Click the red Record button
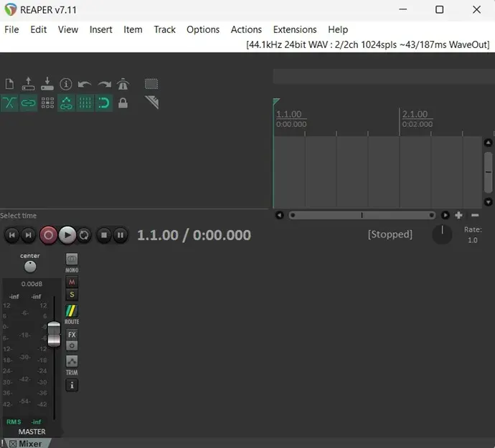This screenshot has height=448, width=495. click(48, 235)
